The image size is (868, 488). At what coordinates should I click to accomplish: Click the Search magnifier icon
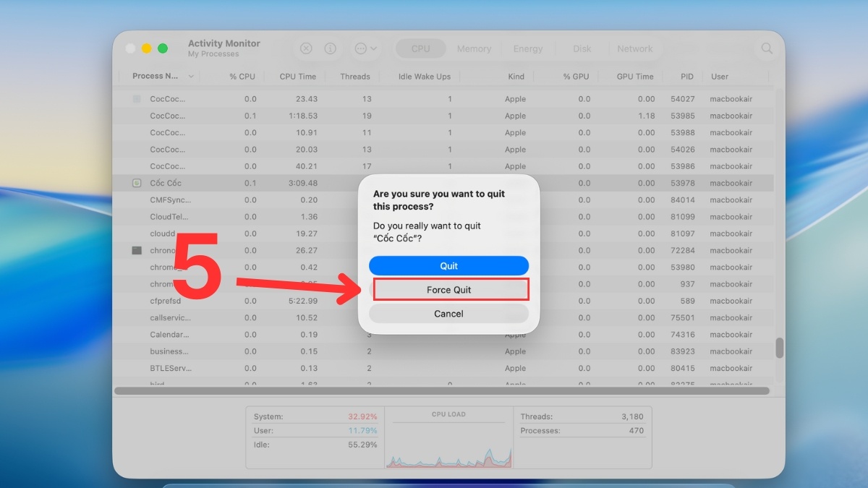[767, 48]
